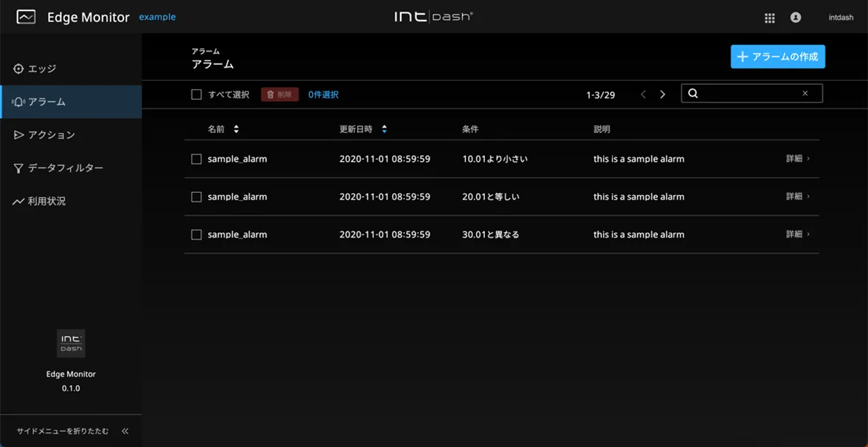
Task: Click サイドメニューを折りたたむ text
Action: click(x=63, y=431)
